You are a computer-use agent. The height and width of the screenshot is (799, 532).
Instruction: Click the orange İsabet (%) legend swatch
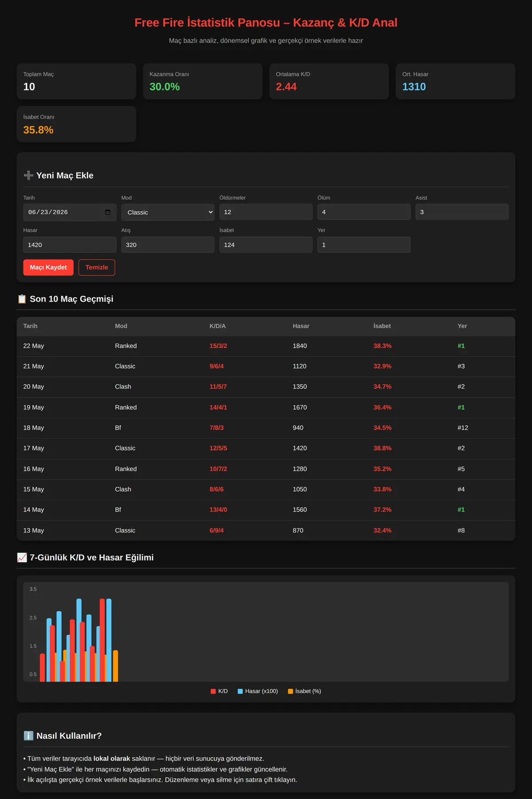[x=290, y=691]
